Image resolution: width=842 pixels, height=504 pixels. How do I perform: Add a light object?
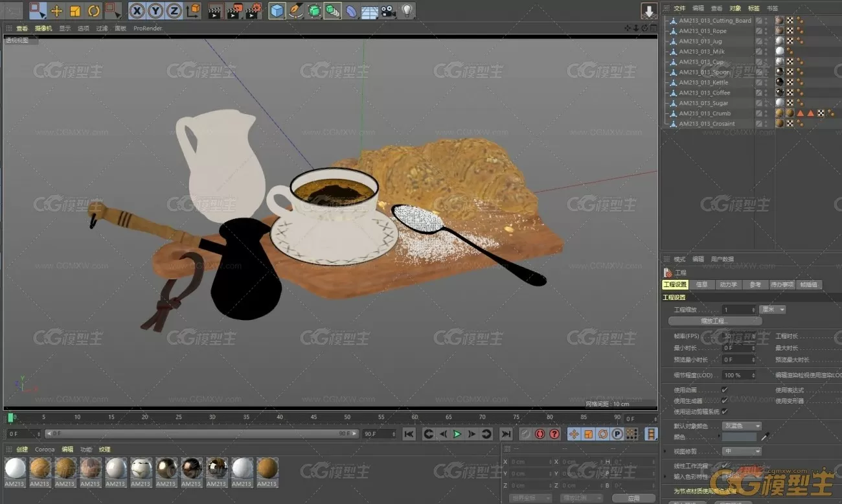coord(407,10)
